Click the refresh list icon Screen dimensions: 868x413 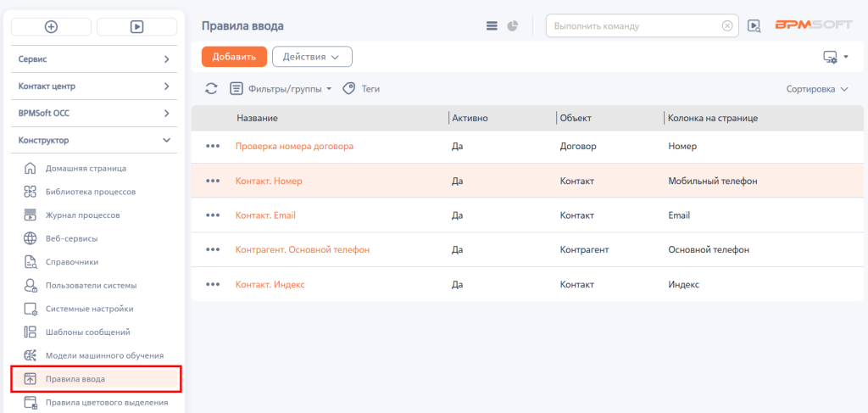point(211,88)
